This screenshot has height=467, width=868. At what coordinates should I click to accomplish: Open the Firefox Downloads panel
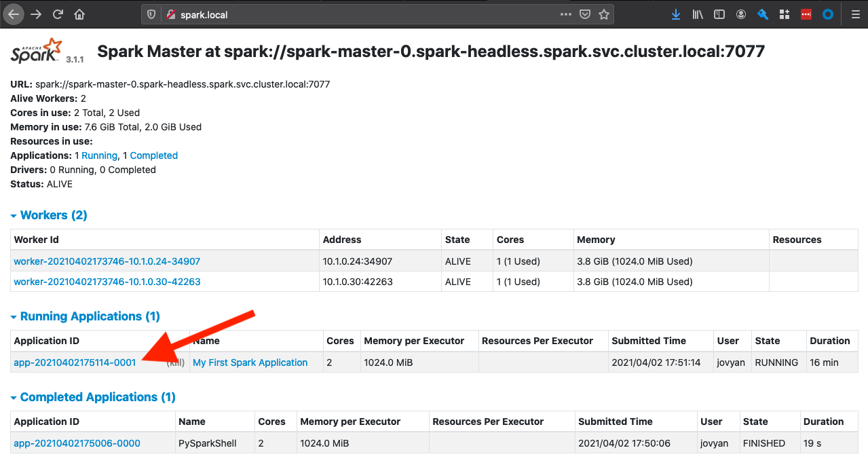[x=676, y=14]
